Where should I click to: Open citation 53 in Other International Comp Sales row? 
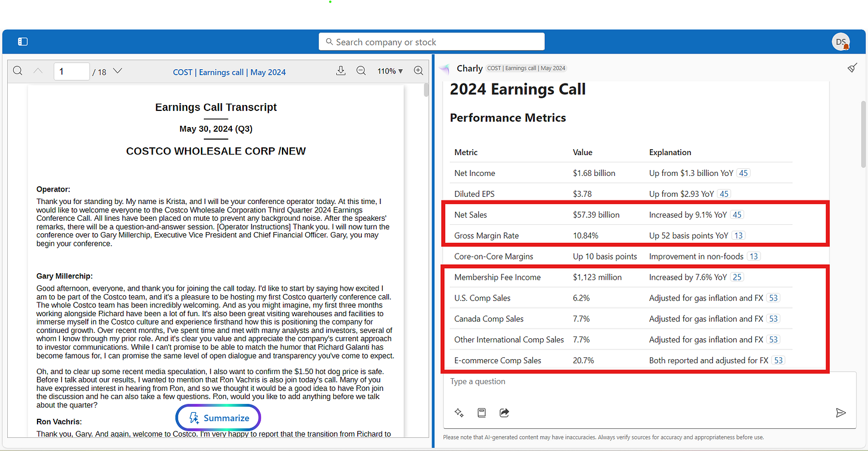tap(773, 340)
